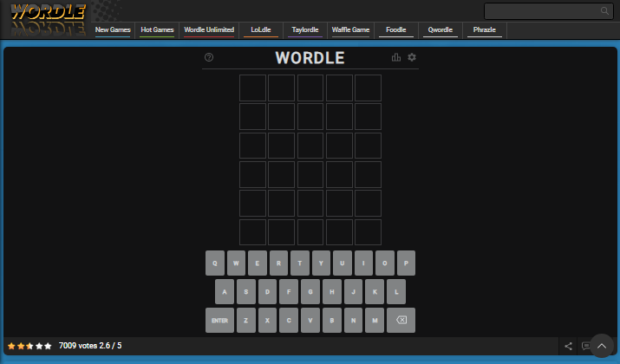
Task: Tap the B key
Action: point(332,320)
